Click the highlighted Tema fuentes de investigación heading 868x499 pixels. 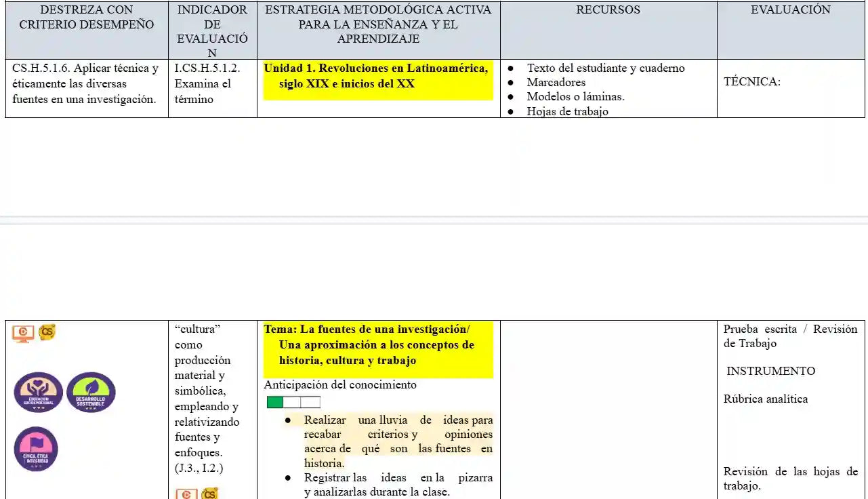(377, 344)
